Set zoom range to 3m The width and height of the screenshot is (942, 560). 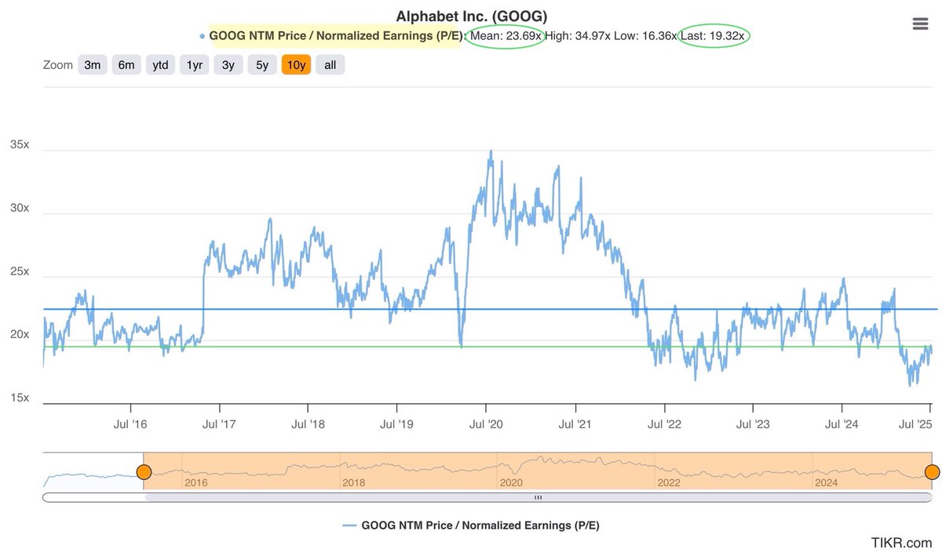[93, 65]
